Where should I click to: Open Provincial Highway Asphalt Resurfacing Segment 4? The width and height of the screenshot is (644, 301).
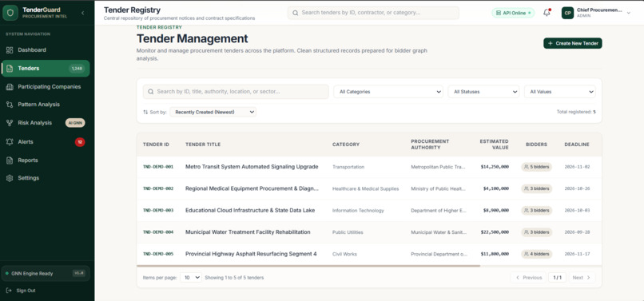coord(251,254)
